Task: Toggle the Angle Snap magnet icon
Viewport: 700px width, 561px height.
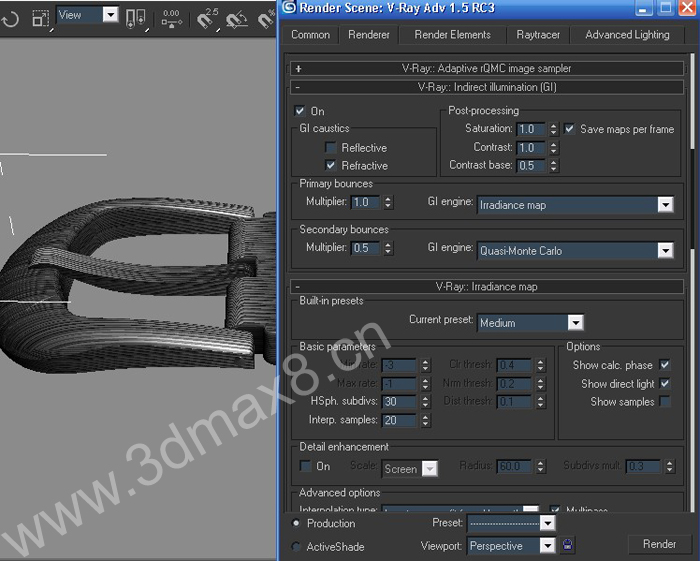Action: click(237, 19)
